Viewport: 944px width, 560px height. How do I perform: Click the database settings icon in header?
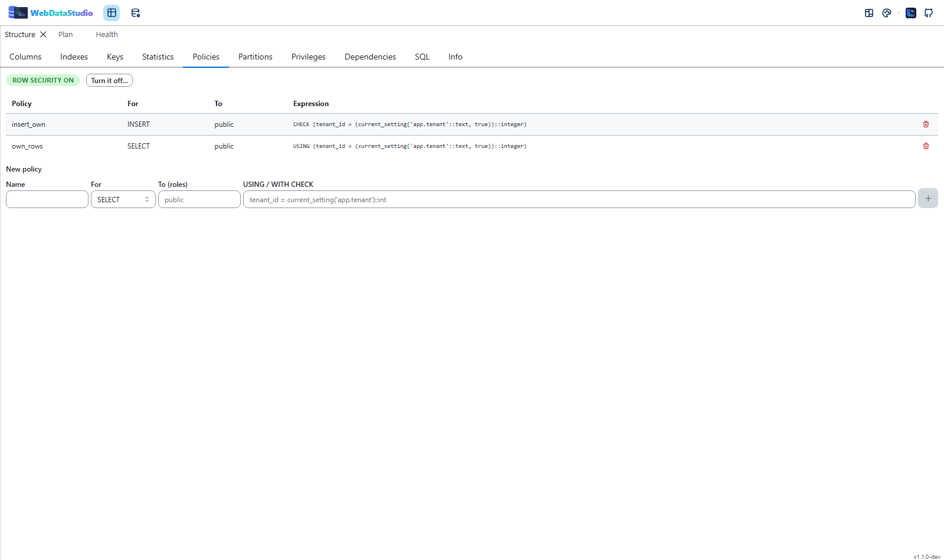point(136,13)
